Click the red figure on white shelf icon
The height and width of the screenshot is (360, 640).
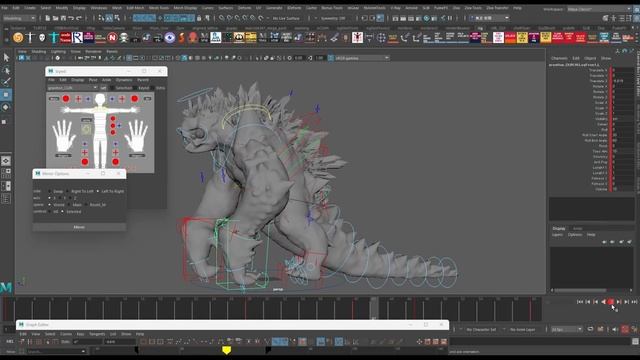coord(357,38)
